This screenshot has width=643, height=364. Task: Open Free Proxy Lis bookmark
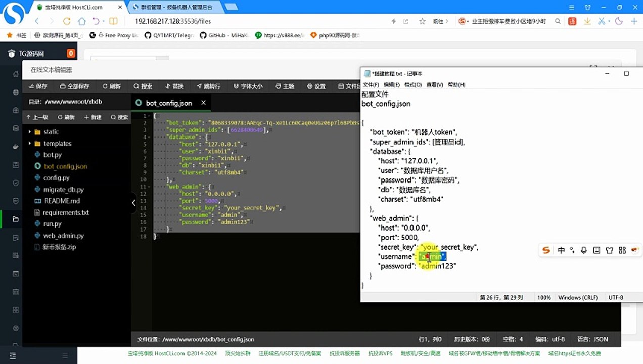pos(114,35)
